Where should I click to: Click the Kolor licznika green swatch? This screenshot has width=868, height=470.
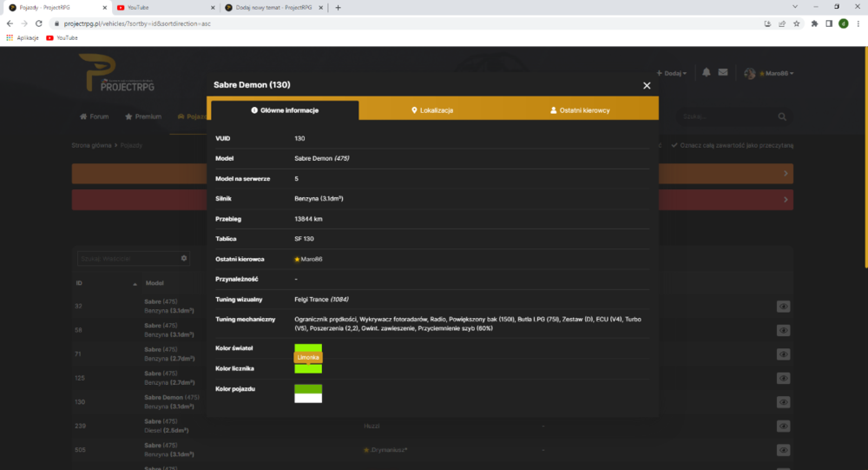pos(308,369)
